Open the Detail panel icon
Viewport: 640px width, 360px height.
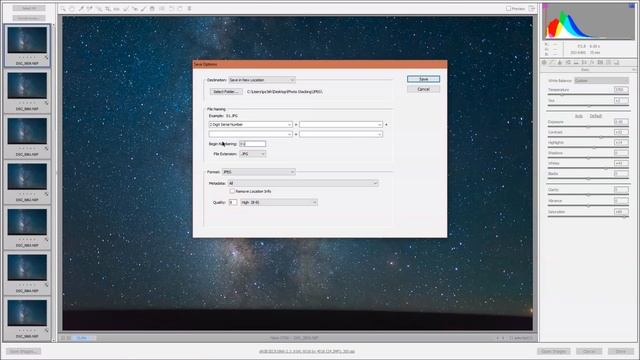(x=560, y=62)
